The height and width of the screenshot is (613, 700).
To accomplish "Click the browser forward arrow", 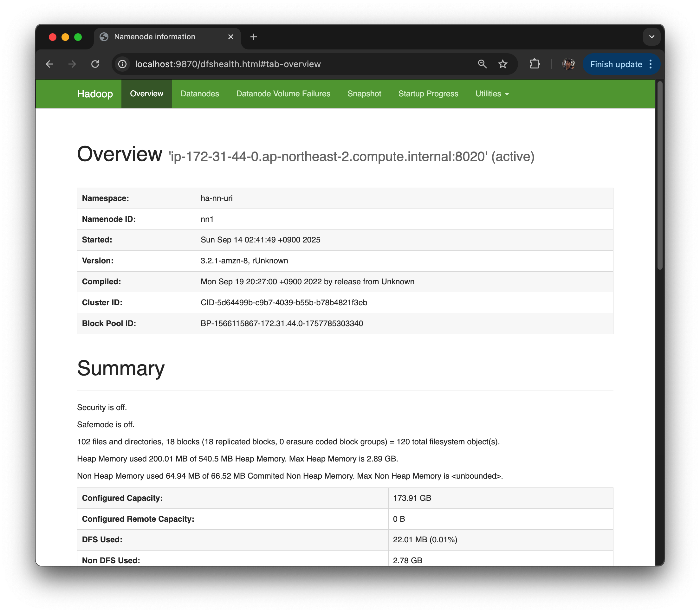I will (x=72, y=64).
